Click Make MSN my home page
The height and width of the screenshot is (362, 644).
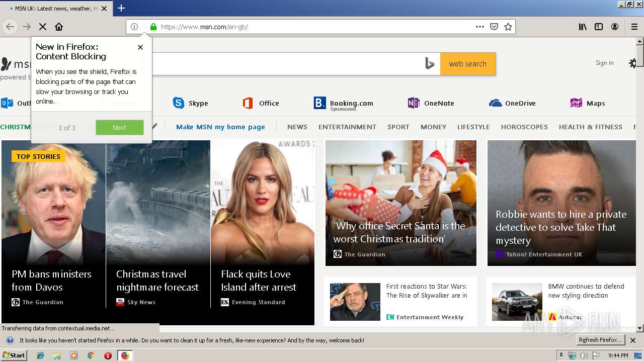click(x=220, y=127)
